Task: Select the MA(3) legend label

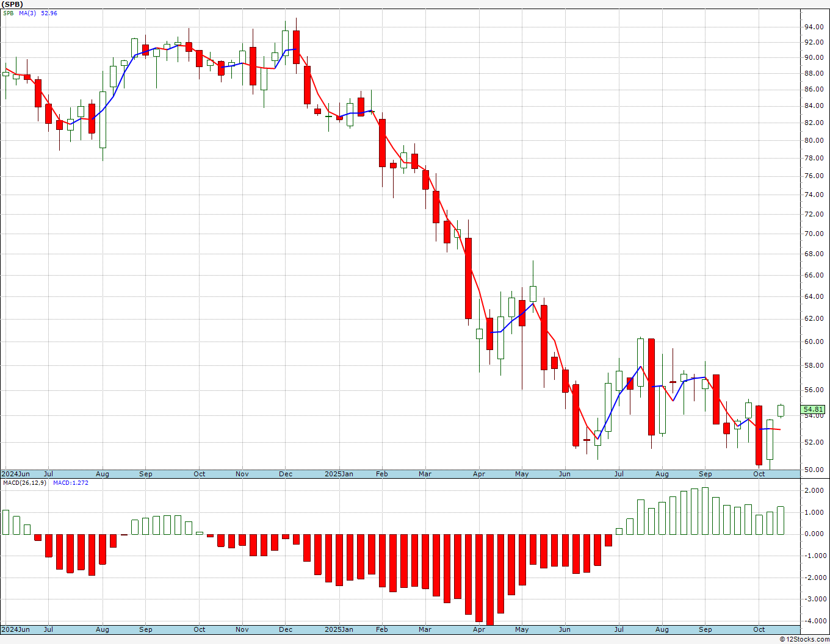Action: 27,13
